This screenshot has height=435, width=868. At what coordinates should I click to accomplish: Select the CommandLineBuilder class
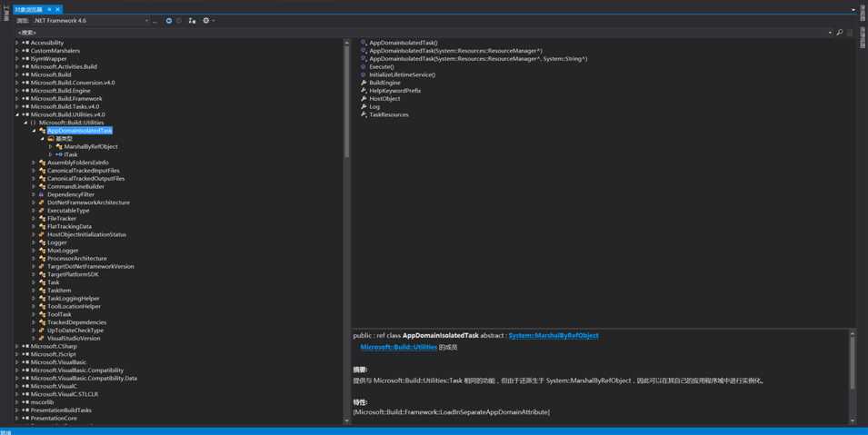click(75, 186)
